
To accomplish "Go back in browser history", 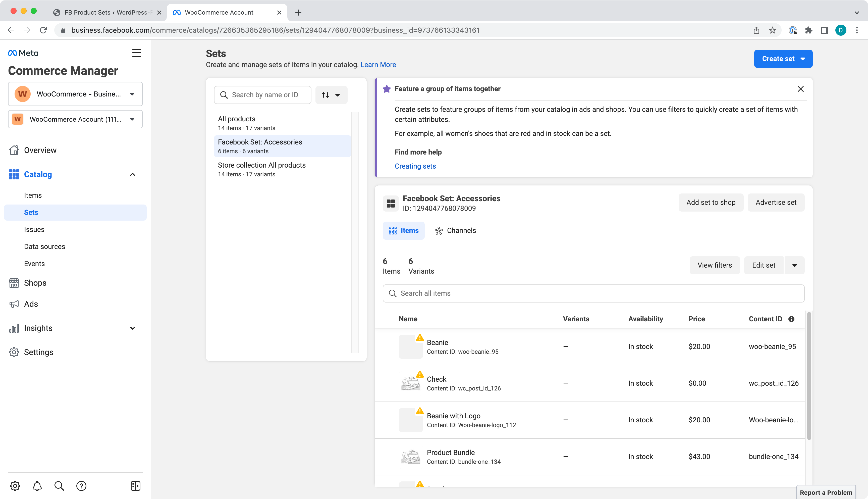I will coord(11,30).
